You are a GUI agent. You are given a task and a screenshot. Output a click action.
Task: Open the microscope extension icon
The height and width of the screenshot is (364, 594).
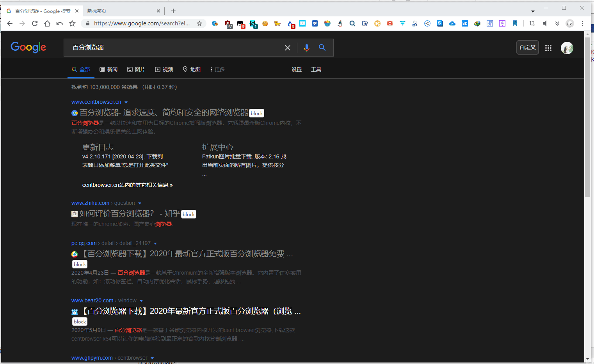[340, 23]
